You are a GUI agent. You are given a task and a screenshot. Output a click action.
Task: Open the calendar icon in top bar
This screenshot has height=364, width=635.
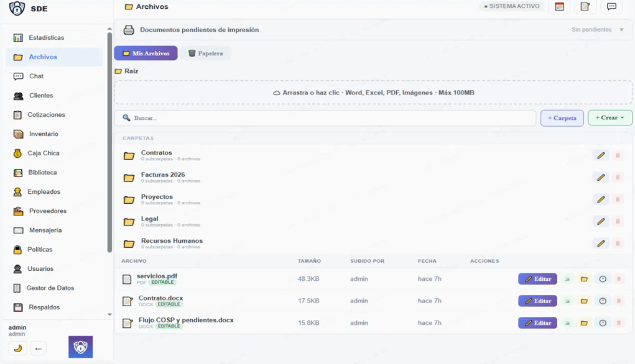[559, 7]
